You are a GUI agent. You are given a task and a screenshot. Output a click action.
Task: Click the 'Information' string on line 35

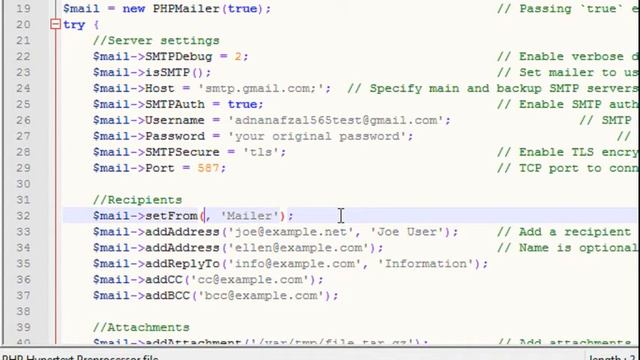[x=425, y=264]
